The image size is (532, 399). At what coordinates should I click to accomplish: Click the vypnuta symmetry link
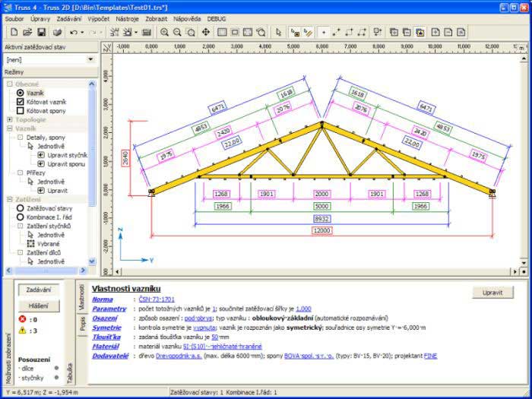[204, 328]
